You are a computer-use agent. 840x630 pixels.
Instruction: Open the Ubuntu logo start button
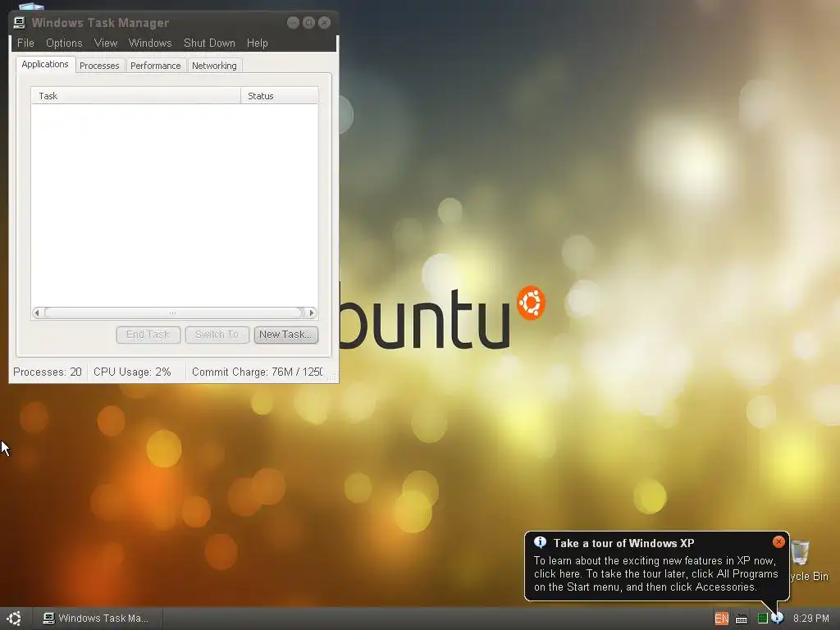coord(15,619)
